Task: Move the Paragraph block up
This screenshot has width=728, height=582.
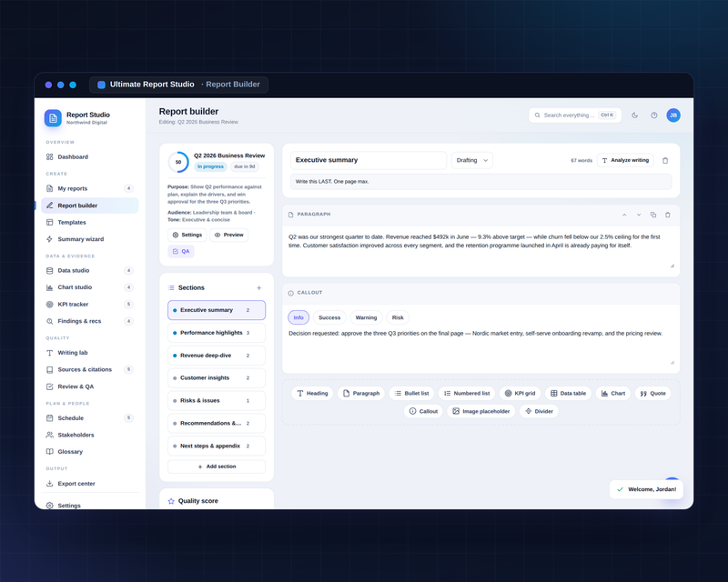Action: click(x=624, y=215)
